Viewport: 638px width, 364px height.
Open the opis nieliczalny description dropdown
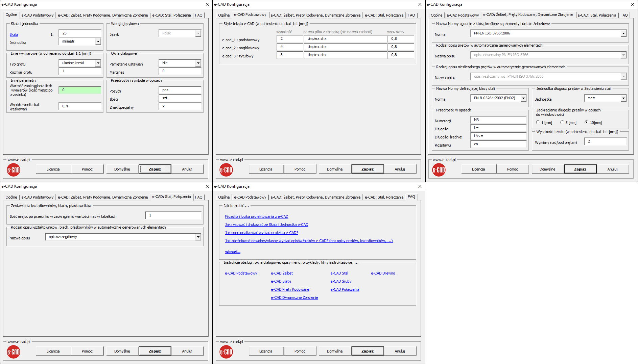point(623,77)
